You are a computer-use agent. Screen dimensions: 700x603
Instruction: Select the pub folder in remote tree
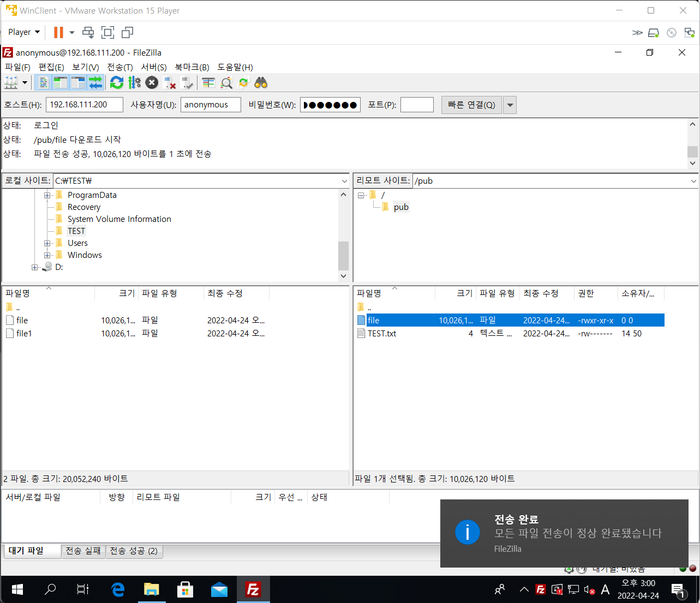(x=401, y=207)
